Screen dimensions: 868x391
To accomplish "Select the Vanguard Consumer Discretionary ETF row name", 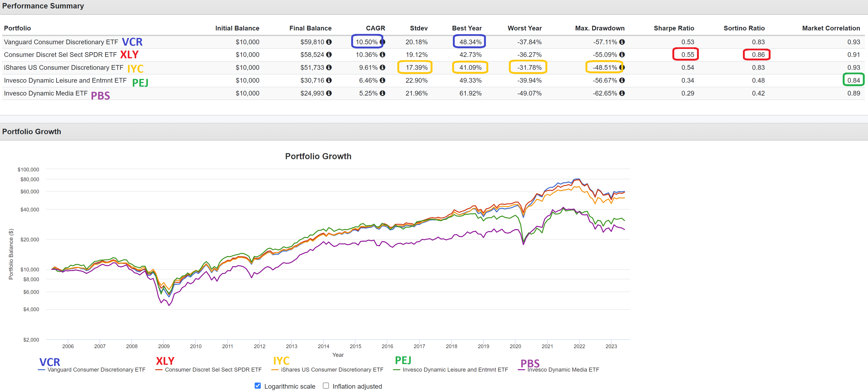I will tap(61, 42).
